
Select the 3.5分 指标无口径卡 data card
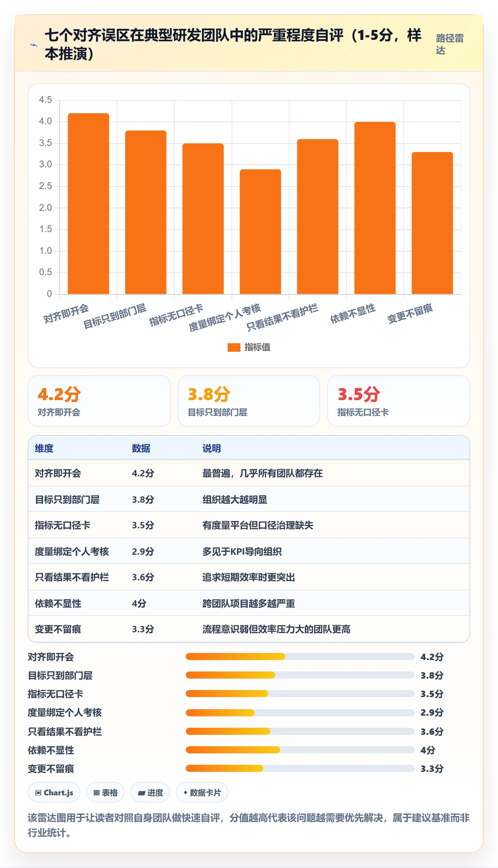tap(399, 401)
